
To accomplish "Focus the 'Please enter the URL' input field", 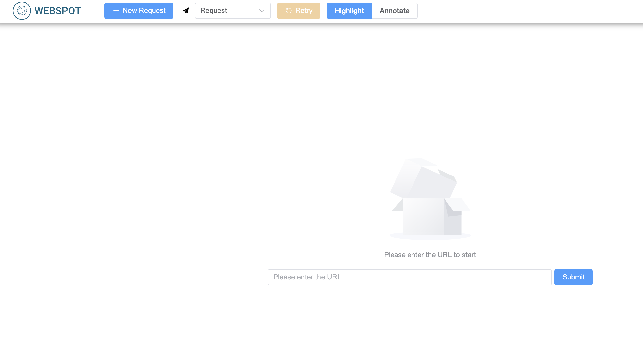I will click(409, 277).
